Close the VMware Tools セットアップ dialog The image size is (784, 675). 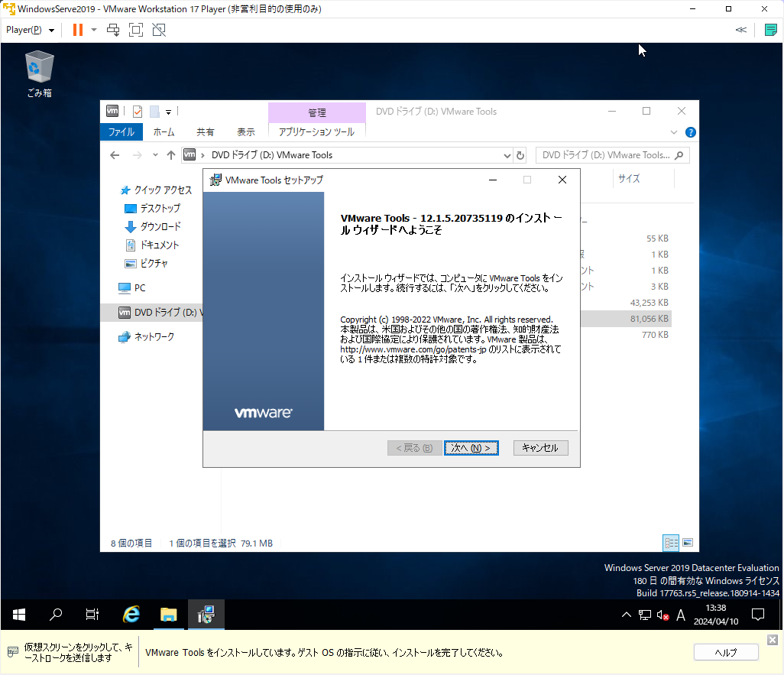tap(562, 180)
